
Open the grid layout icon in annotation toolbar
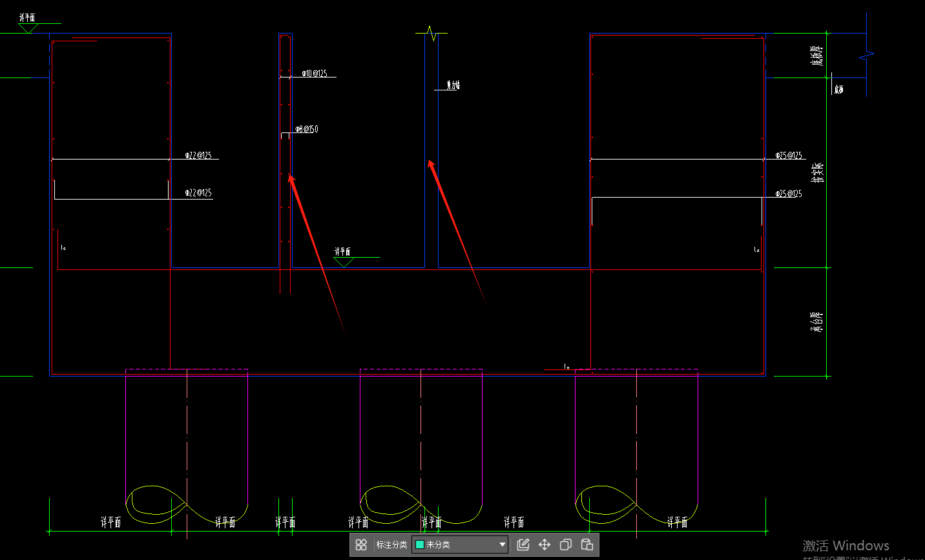(361, 544)
